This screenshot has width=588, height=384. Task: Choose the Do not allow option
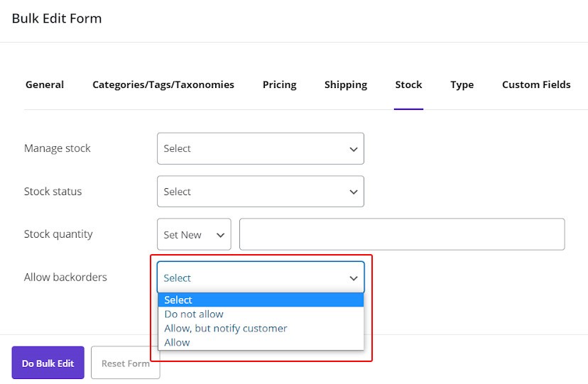194,314
